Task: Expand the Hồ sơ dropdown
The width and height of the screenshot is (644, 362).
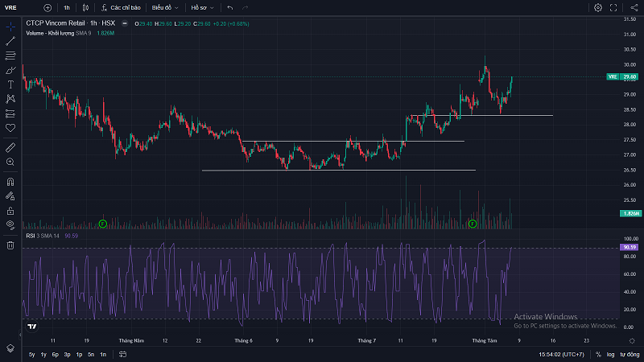Action: [201, 7]
